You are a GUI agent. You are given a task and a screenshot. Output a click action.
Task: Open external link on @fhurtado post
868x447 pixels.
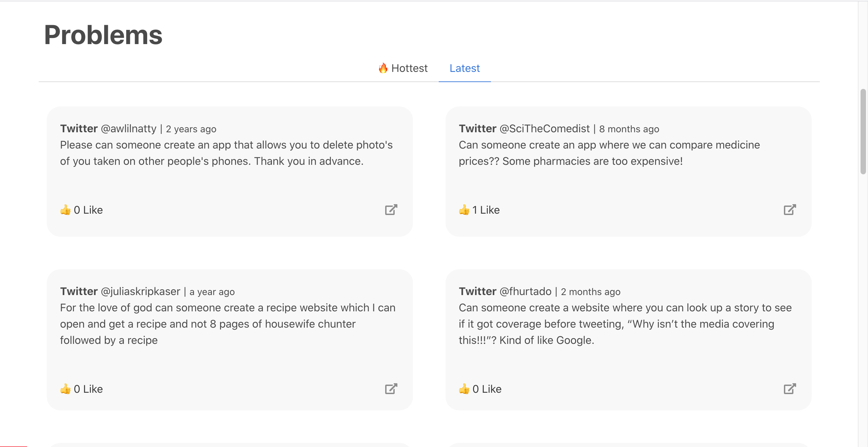tap(790, 389)
